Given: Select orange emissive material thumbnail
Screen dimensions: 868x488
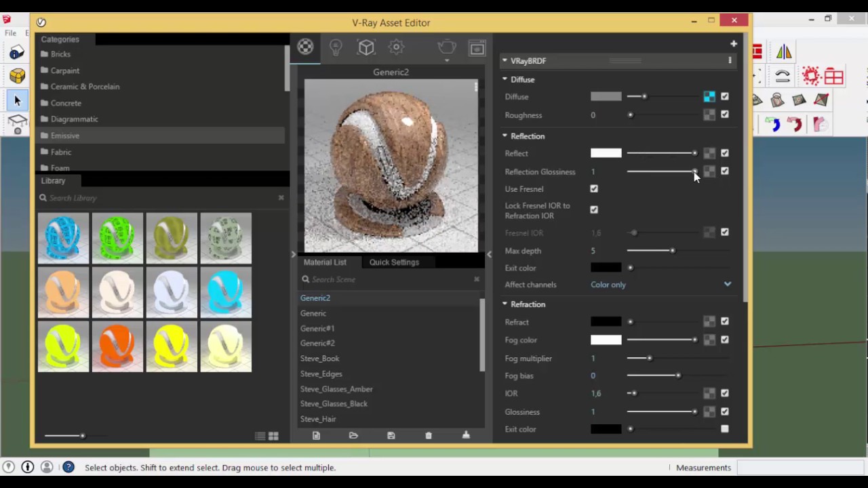Looking at the screenshot, I should click(117, 347).
